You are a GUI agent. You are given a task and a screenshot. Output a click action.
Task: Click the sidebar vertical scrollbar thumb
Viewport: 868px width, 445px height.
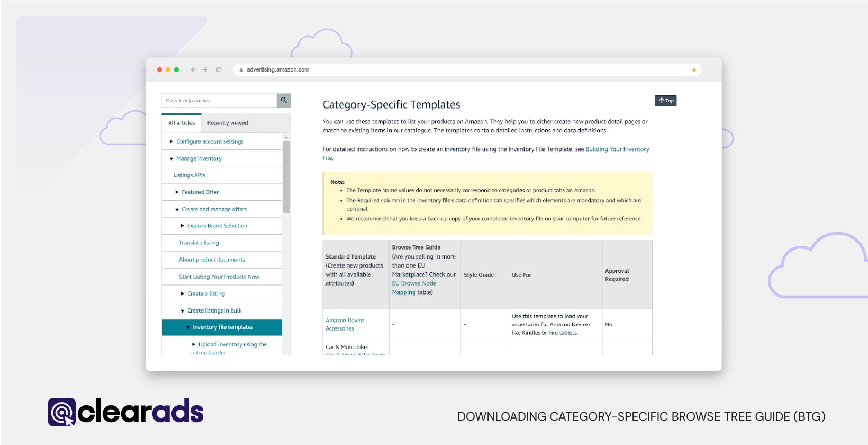click(286, 177)
